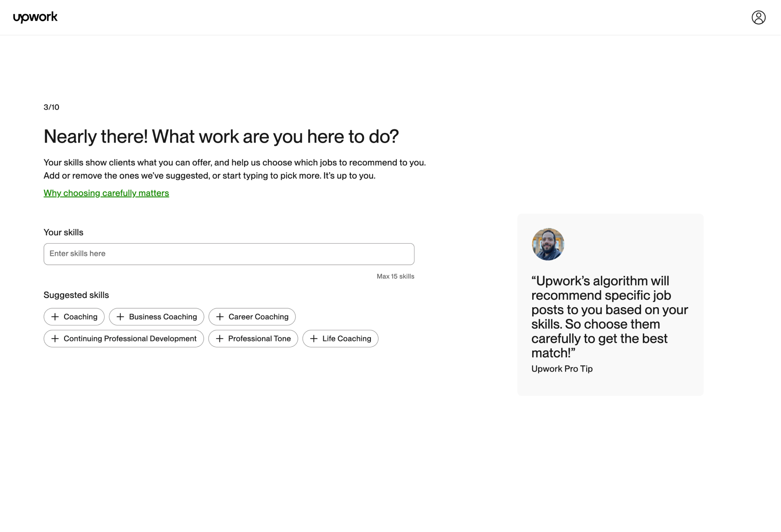This screenshot has height=532, width=781.
Task: Click the Upwork logo
Action: [35, 17]
